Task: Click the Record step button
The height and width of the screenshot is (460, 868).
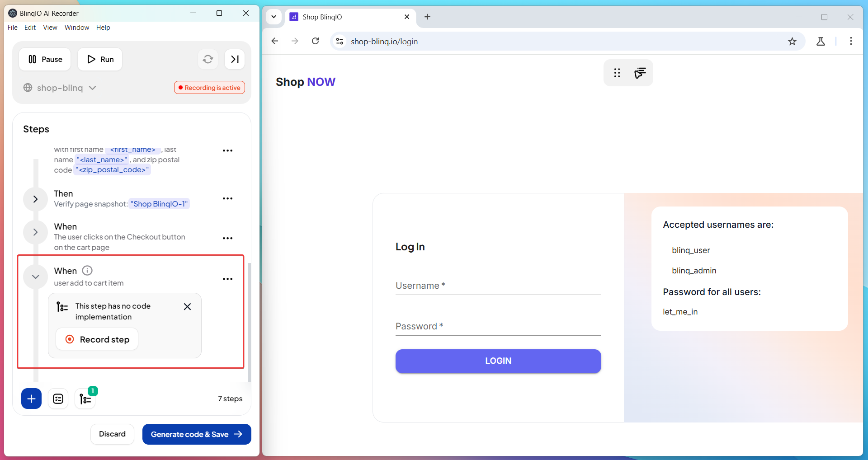Action: coord(97,339)
